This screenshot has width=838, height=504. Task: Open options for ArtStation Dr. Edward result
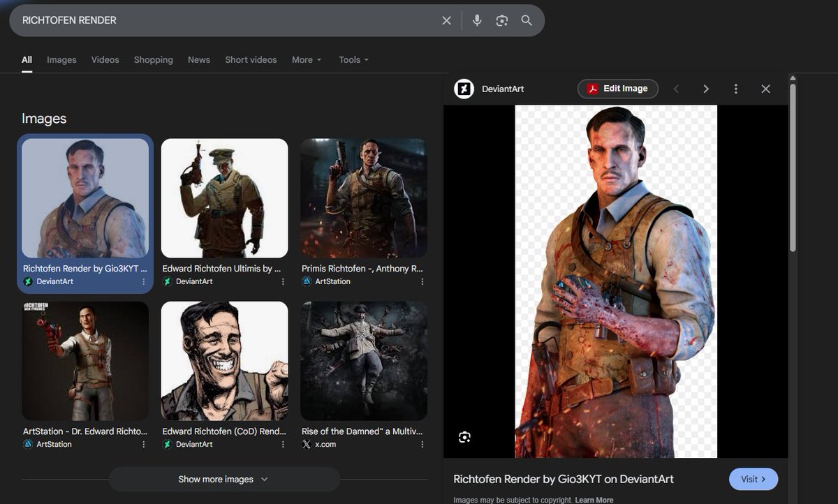[x=144, y=444]
